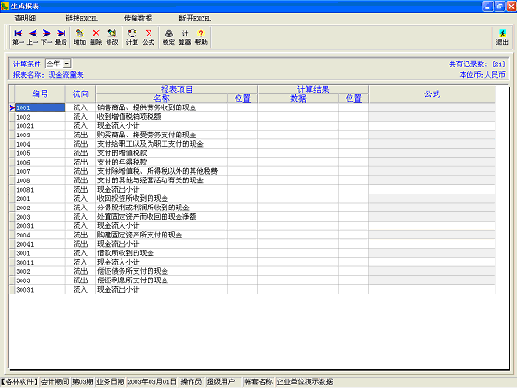Open Help (帮助) question mark icon
The image size is (517, 388).
(x=201, y=37)
